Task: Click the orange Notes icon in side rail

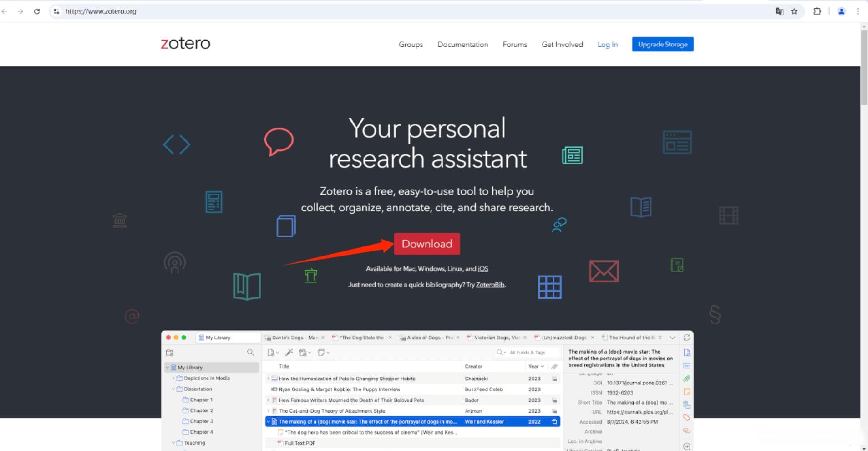Action: 687,391
